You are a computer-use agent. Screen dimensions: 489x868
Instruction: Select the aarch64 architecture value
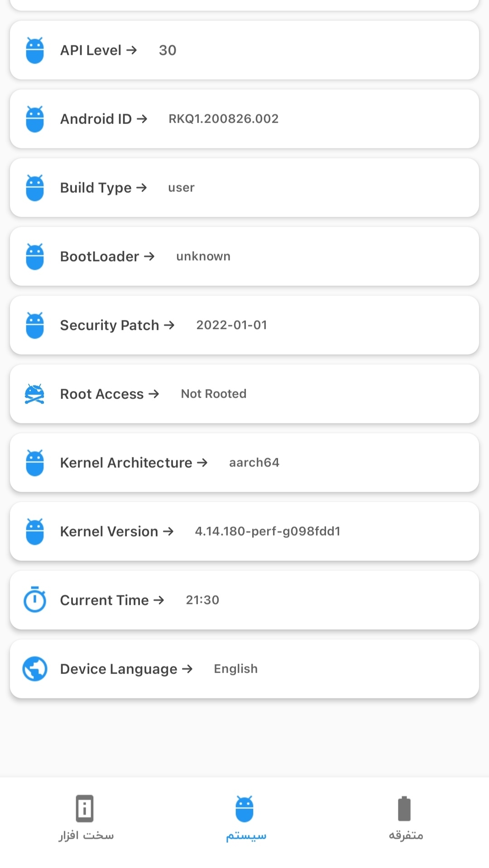tap(254, 463)
